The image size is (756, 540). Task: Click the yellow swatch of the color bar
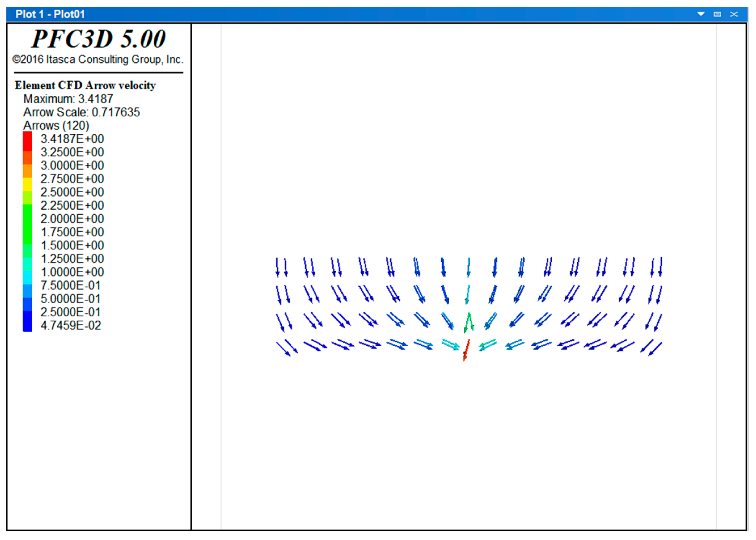(27, 185)
